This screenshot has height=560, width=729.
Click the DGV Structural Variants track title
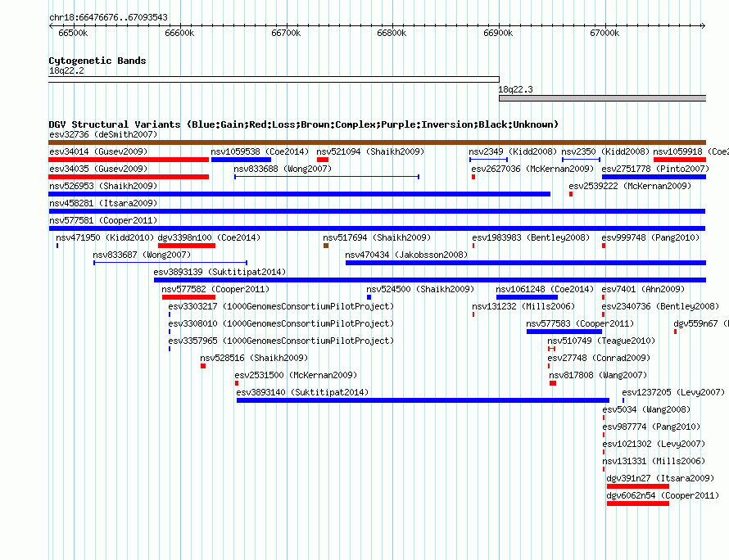304,124
